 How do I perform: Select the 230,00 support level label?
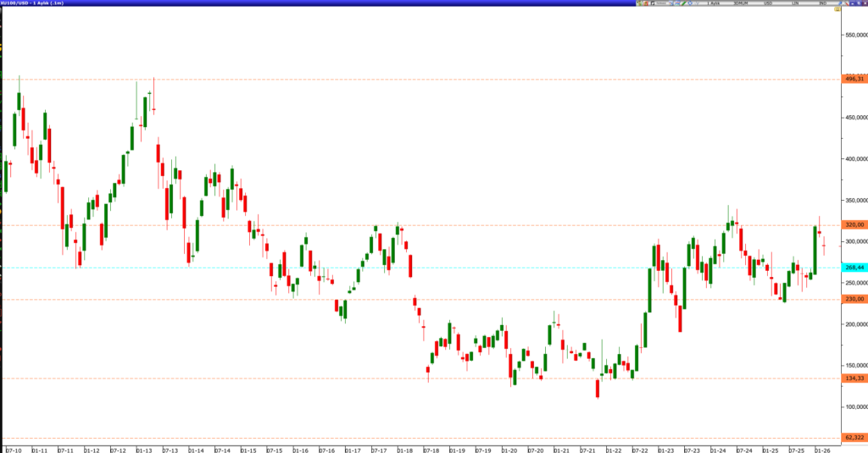point(854,299)
